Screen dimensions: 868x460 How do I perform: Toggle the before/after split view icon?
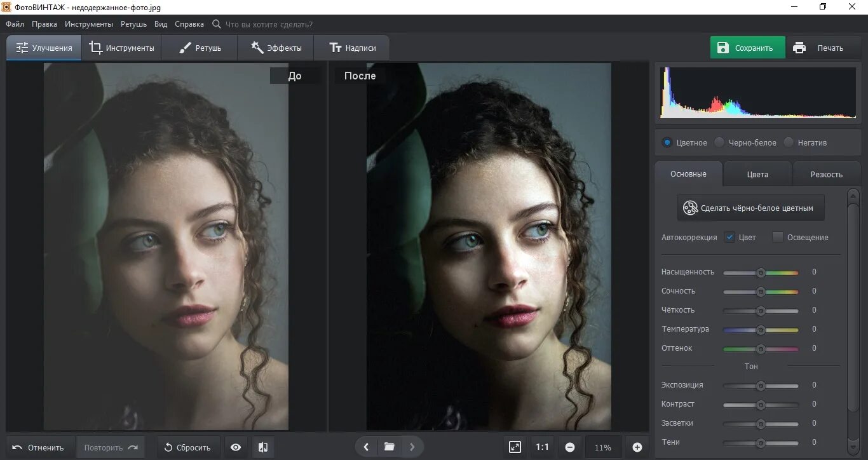(263, 447)
